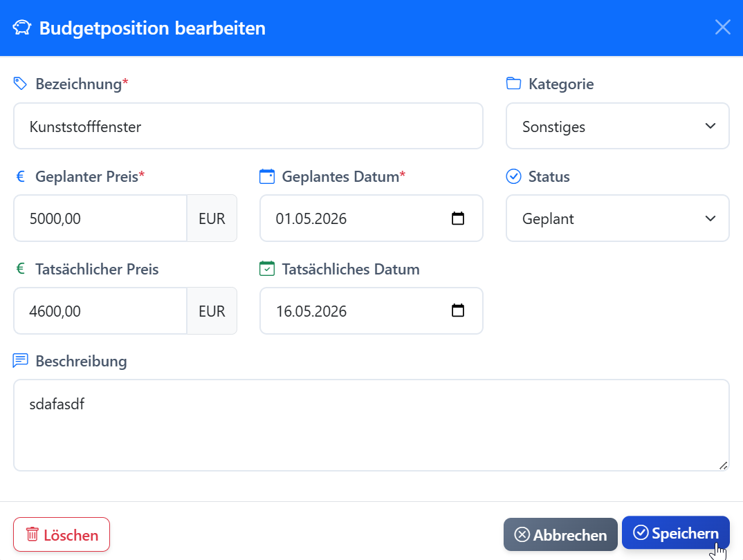Open the calendar picker for Geplantes Datum
This screenshot has width=743, height=560.
click(x=458, y=218)
